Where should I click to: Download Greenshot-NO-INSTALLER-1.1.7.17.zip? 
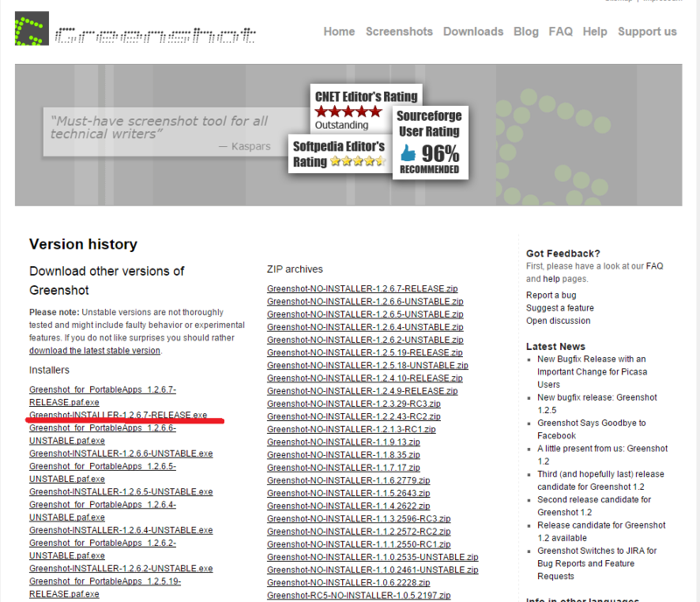pyautogui.click(x=344, y=467)
